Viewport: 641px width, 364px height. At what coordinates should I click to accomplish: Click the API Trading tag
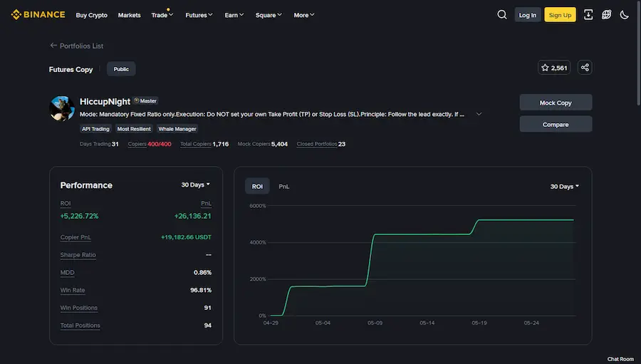click(x=95, y=129)
